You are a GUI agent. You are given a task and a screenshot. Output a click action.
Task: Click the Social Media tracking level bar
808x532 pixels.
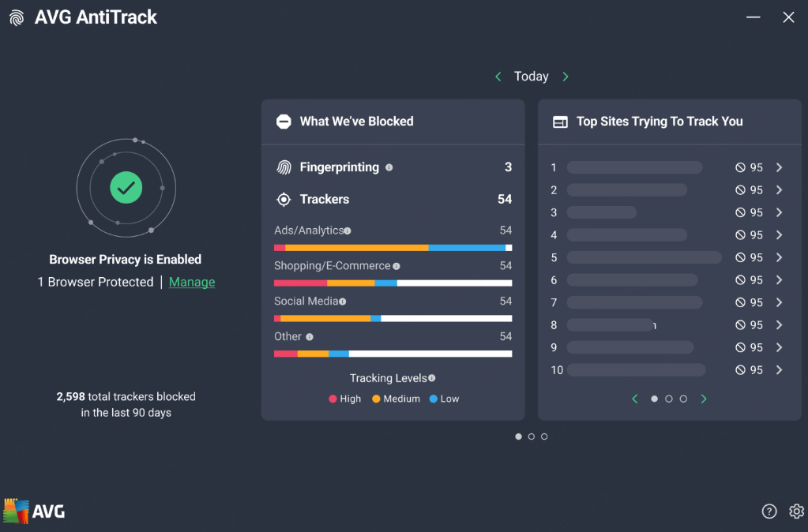(393, 318)
